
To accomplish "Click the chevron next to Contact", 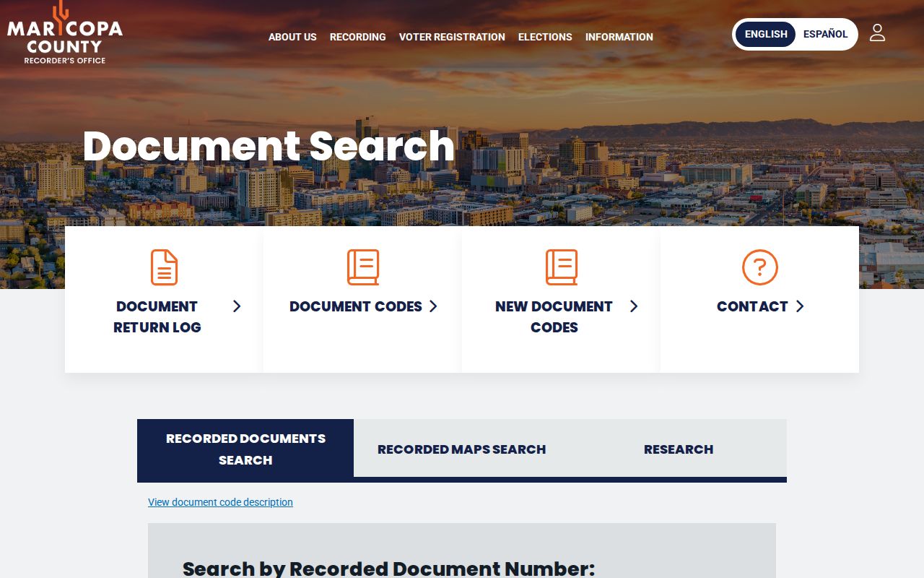I will point(800,306).
